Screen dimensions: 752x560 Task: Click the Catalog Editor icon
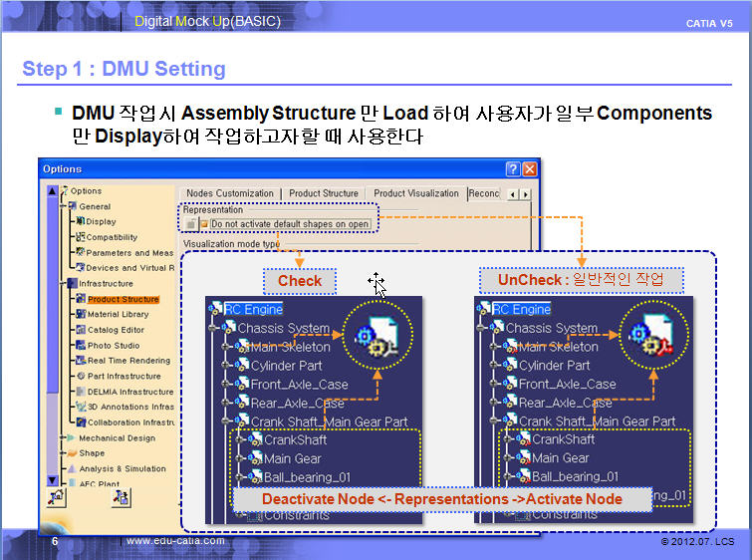(80, 330)
